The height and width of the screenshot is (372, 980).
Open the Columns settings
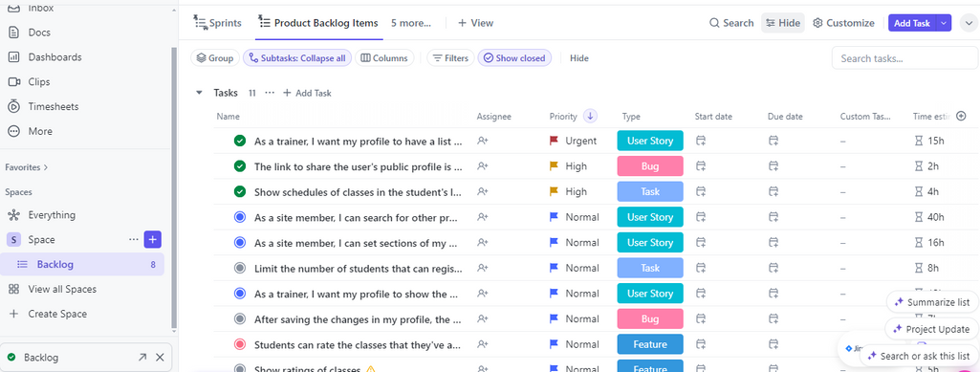[384, 58]
